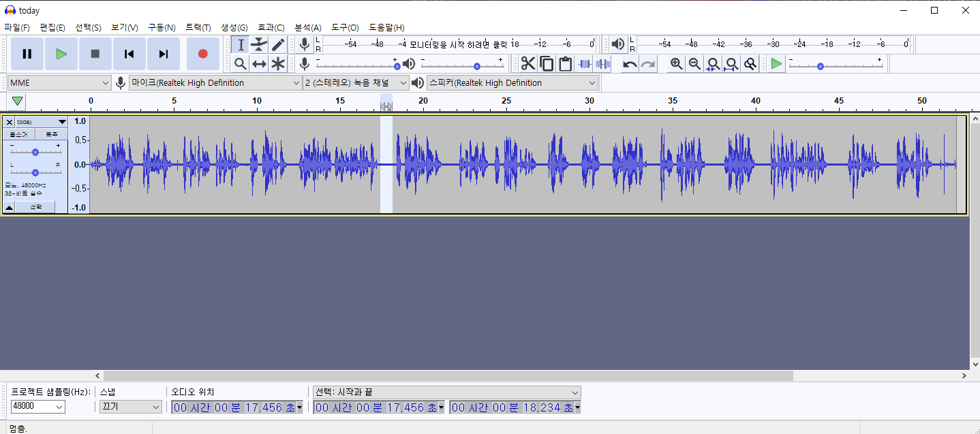Screen dimensions: 980x434
Task: Open the record meter microphone options
Action: point(305,44)
